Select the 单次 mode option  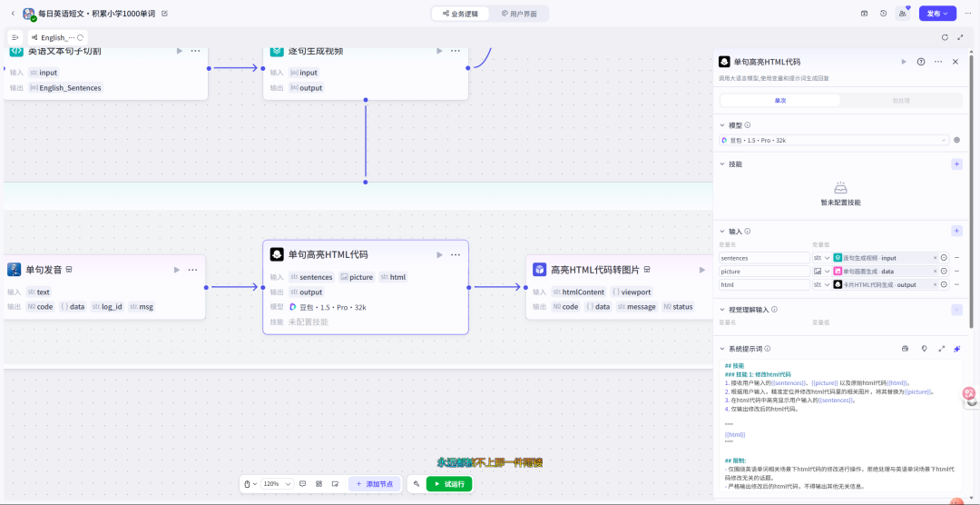pos(779,101)
